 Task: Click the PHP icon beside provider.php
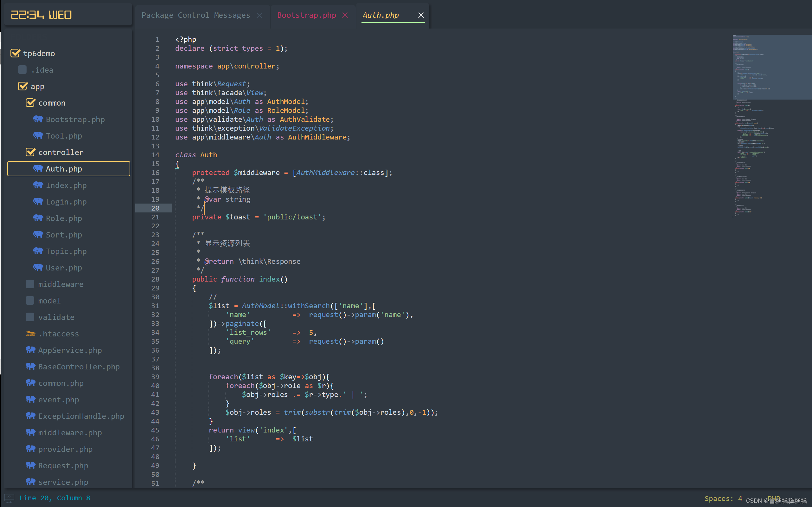(30, 449)
